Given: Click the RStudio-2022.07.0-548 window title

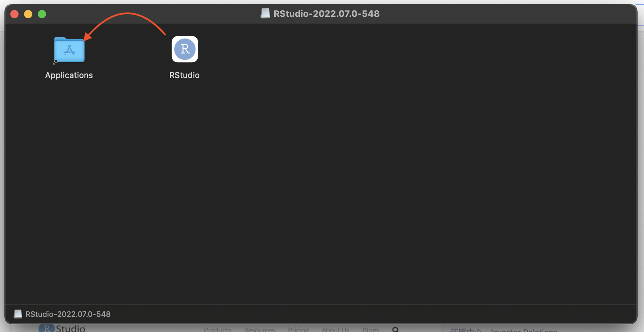Looking at the screenshot, I should click(327, 14).
